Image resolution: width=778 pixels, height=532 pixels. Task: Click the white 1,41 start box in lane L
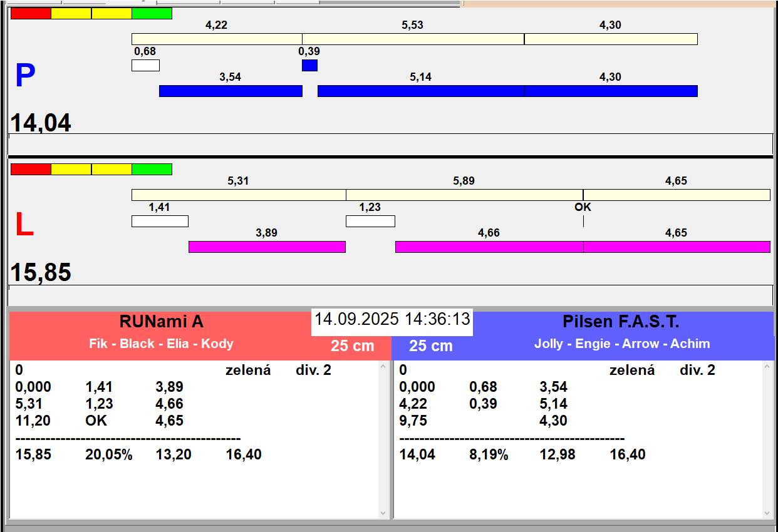[160, 221]
